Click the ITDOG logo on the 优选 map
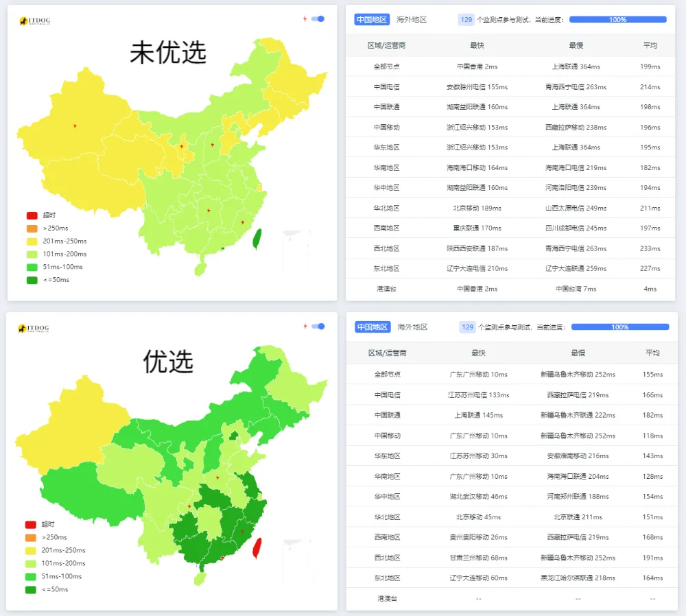 pyautogui.click(x=34, y=329)
